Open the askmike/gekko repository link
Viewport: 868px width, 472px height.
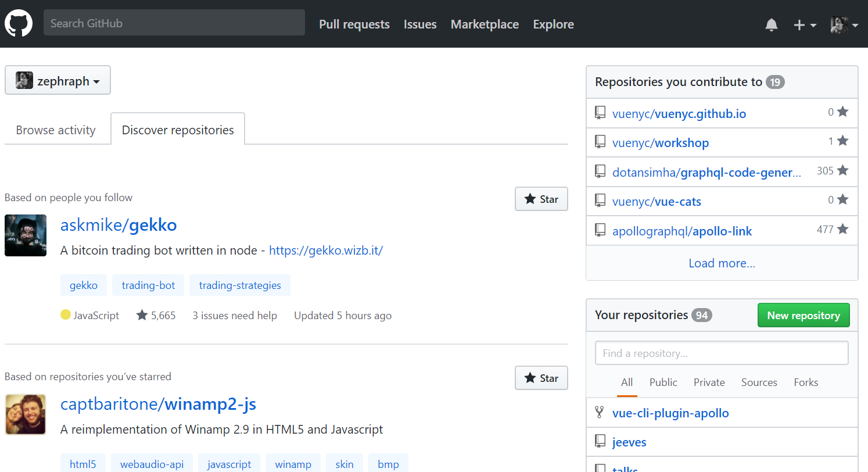tap(119, 224)
